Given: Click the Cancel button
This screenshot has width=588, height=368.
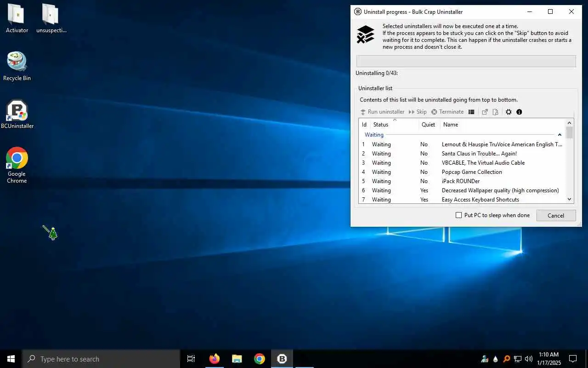Looking at the screenshot, I should pos(556,215).
